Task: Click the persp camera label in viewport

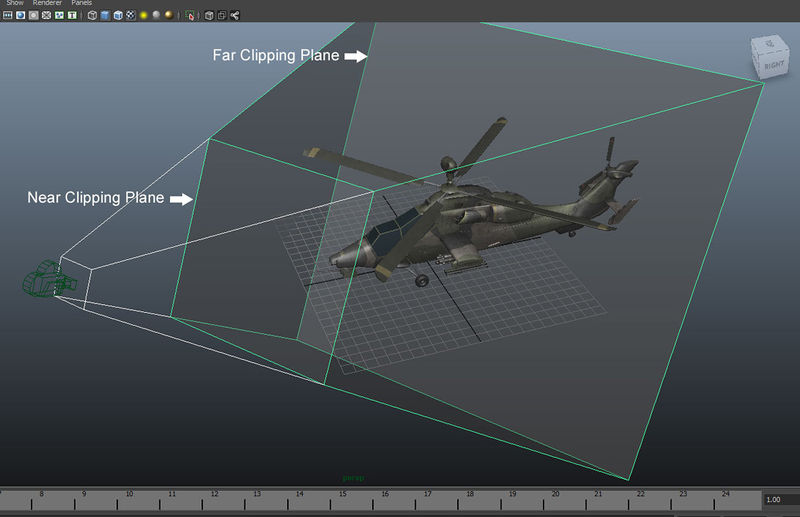Action: click(352, 478)
